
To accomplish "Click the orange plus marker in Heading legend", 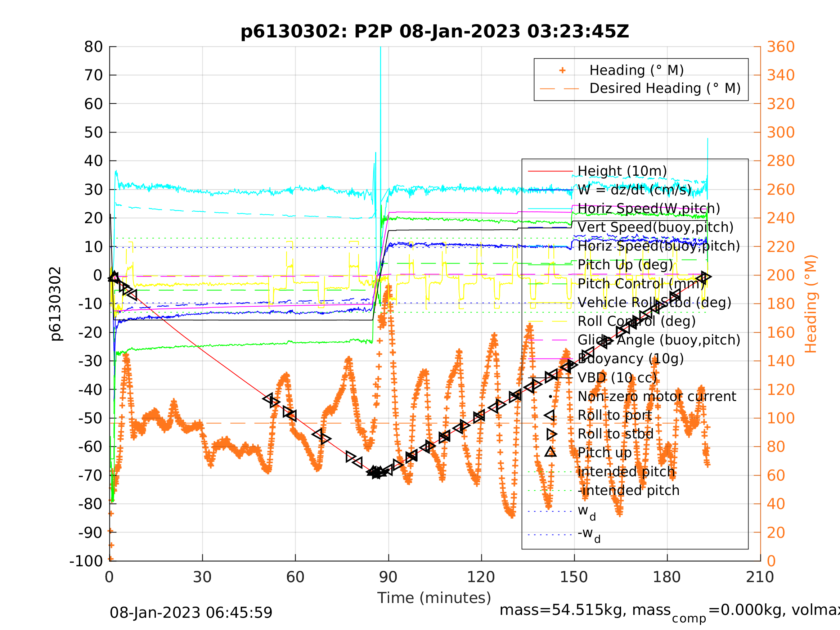I will pos(562,70).
